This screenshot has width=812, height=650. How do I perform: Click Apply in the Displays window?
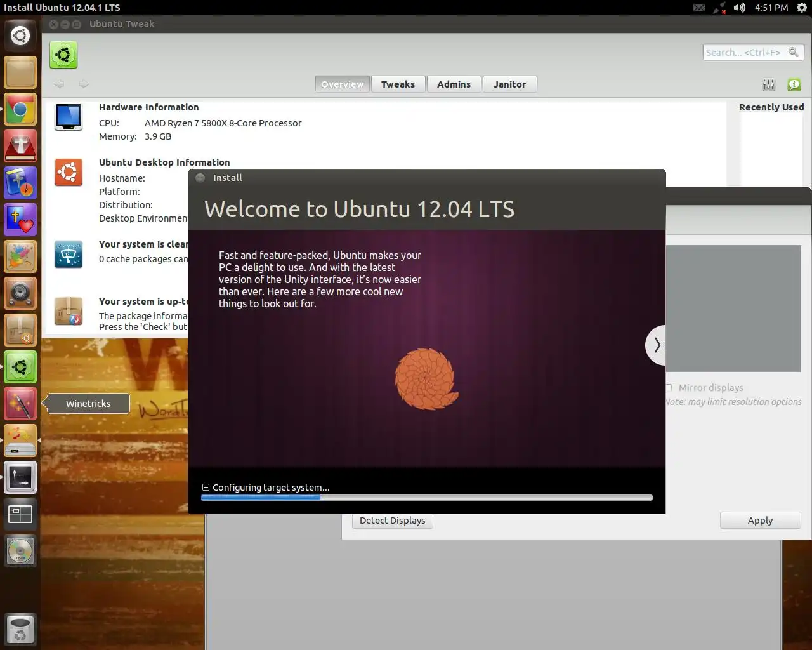(x=761, y=521)
